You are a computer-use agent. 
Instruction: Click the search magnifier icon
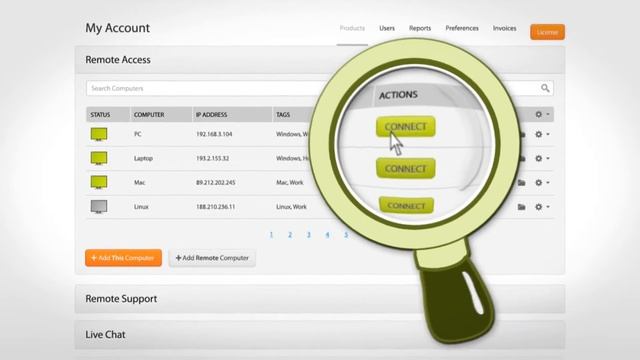545,88
